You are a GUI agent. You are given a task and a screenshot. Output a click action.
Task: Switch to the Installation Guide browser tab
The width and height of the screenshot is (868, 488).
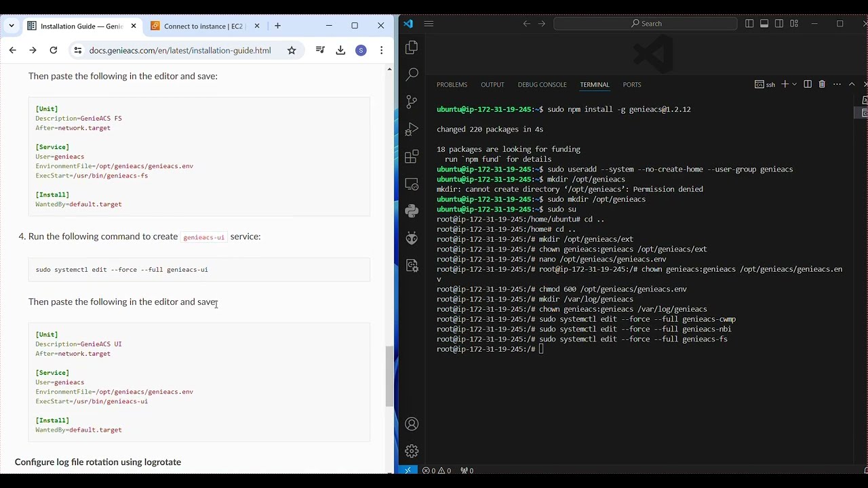click(81, 26)
